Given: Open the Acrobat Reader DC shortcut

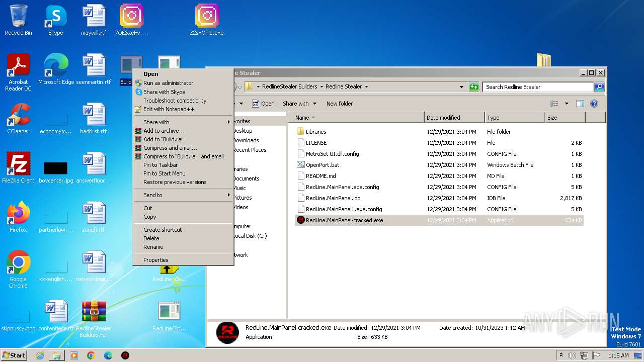Looking at the screenshot, I should point(18,72).
